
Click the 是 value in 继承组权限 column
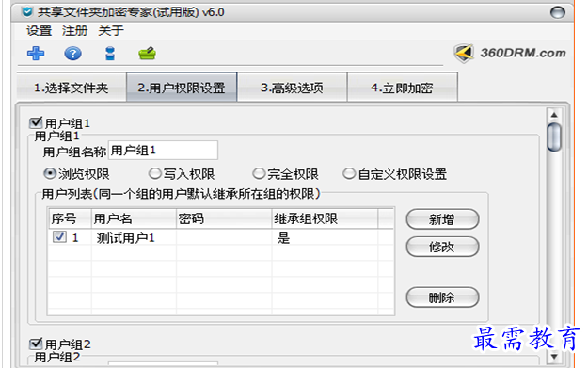(x=283, y=238)
